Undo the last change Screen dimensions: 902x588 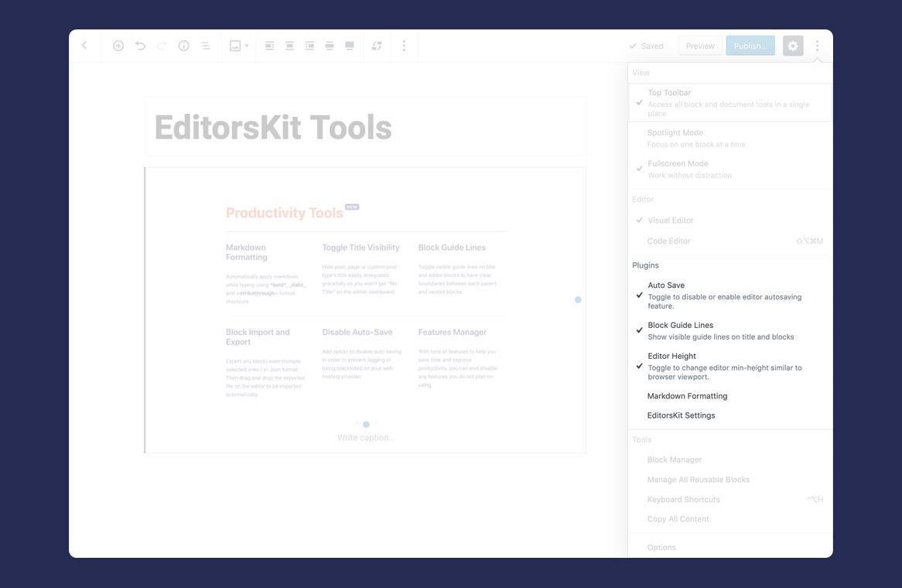[140, 46]
